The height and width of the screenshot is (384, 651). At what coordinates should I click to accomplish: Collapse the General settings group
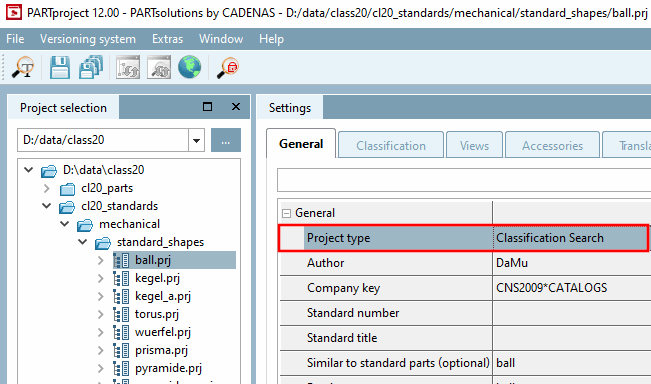coord(286,213)
